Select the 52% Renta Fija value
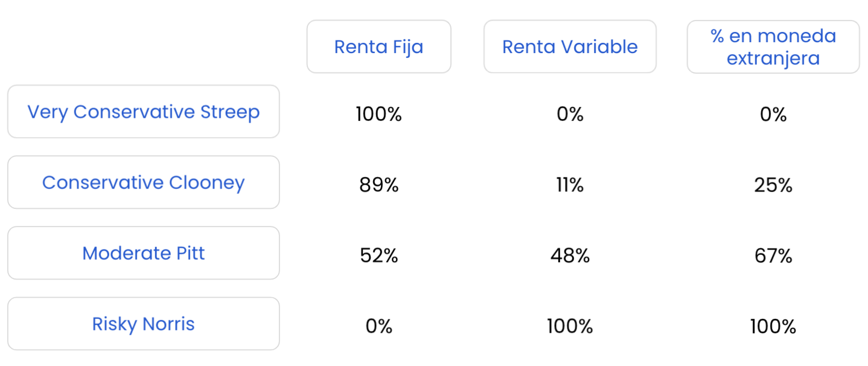 (x=378, y=256)
